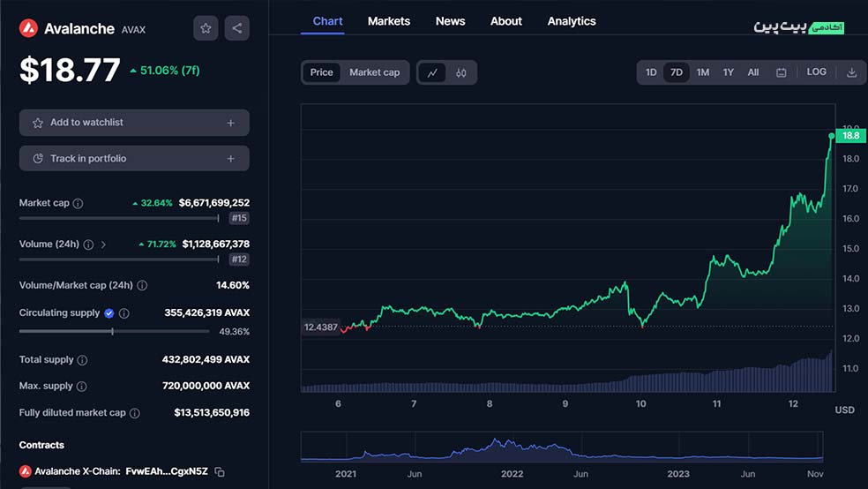The height and width of the screenshot is (489, 868).
Task: Click the Volume rank bar
Action: (119, 260)
